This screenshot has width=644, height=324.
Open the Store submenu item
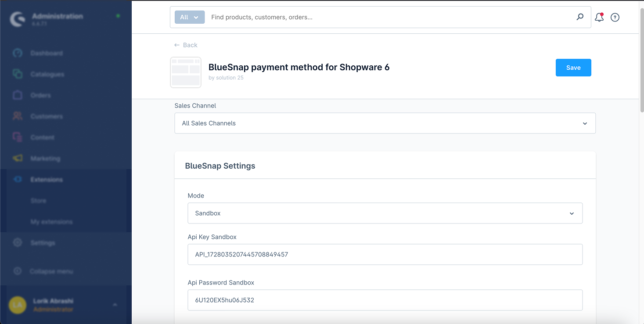(x=39, y=201)
